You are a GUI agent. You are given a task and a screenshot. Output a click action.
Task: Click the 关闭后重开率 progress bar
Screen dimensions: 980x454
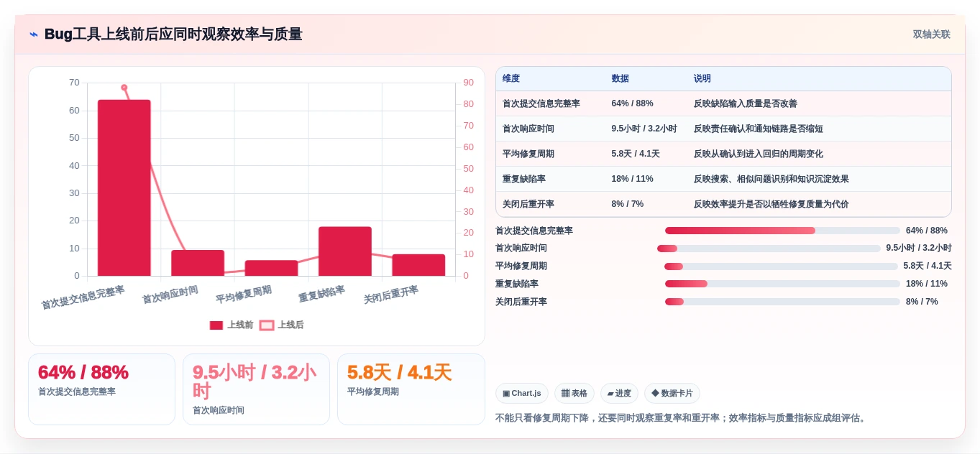point(782,302)
